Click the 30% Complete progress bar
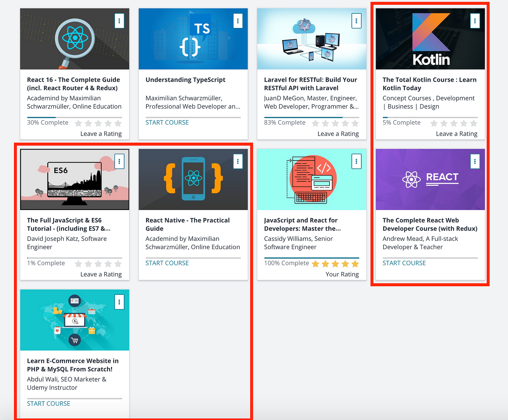The height and width of the screenshot is (420, 508). pos(75,118)
